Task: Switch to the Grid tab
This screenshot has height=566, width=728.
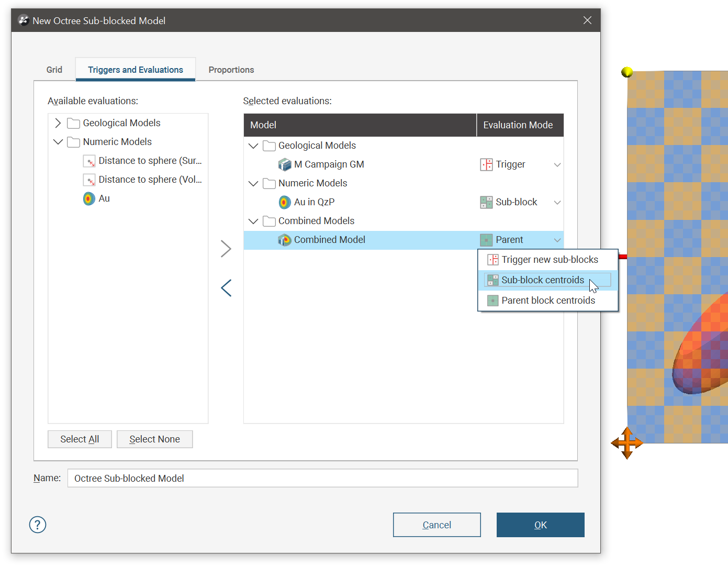Action: click(54, 70)
